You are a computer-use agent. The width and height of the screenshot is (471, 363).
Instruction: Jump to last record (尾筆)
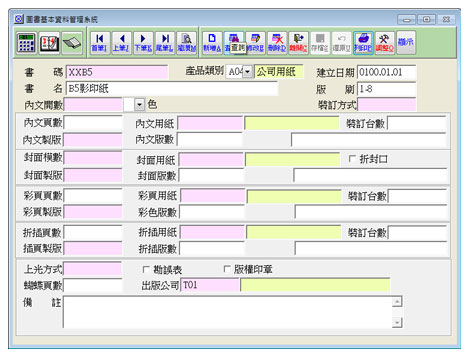coord(165,43)
